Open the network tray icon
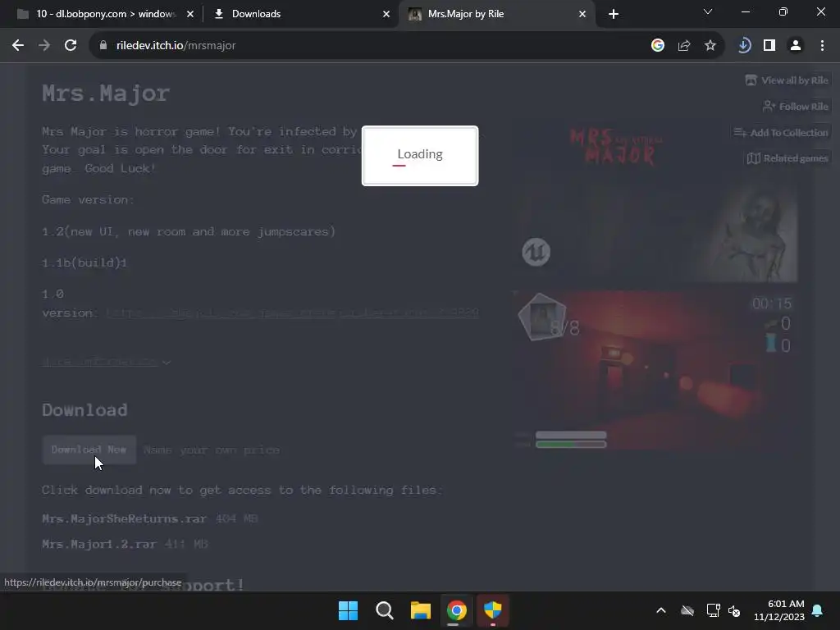This screenshot has height=630, width=840. click(x=713, y=610)
